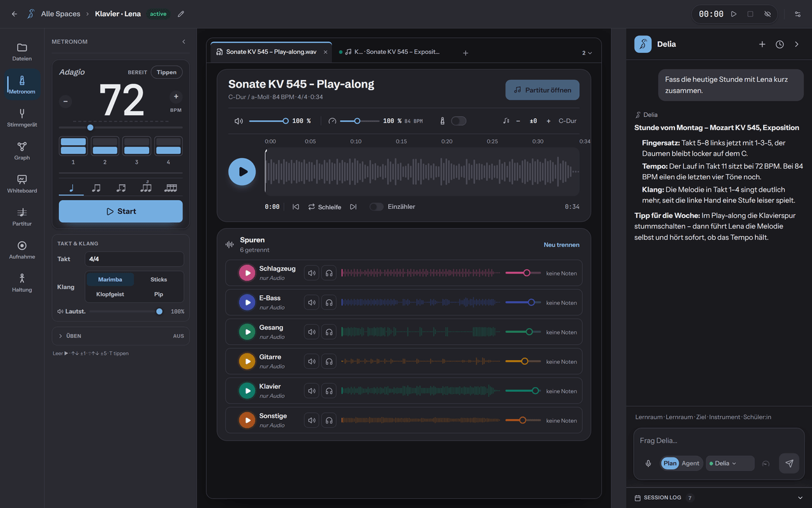The image size is (812, 508).
Task: Click the Partitur öffnen button
Action: [542, 90]
